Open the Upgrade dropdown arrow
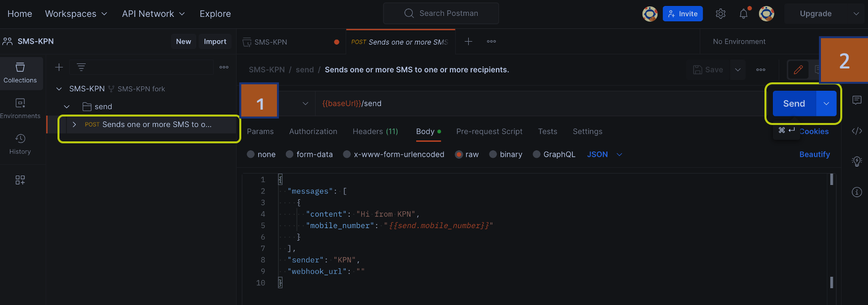This screenshot has height=305, width=868. tap(856, 14)
